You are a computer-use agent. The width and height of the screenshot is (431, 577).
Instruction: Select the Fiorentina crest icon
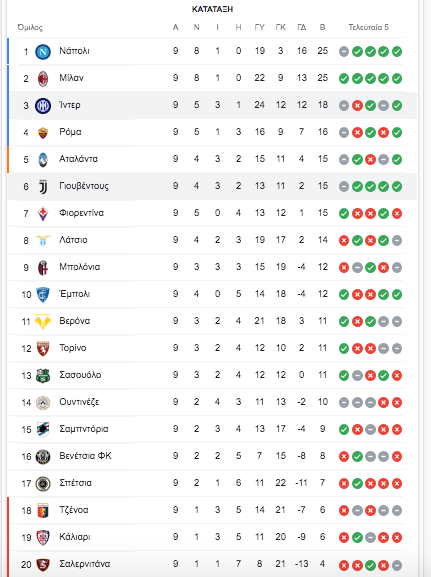[43, 213]
